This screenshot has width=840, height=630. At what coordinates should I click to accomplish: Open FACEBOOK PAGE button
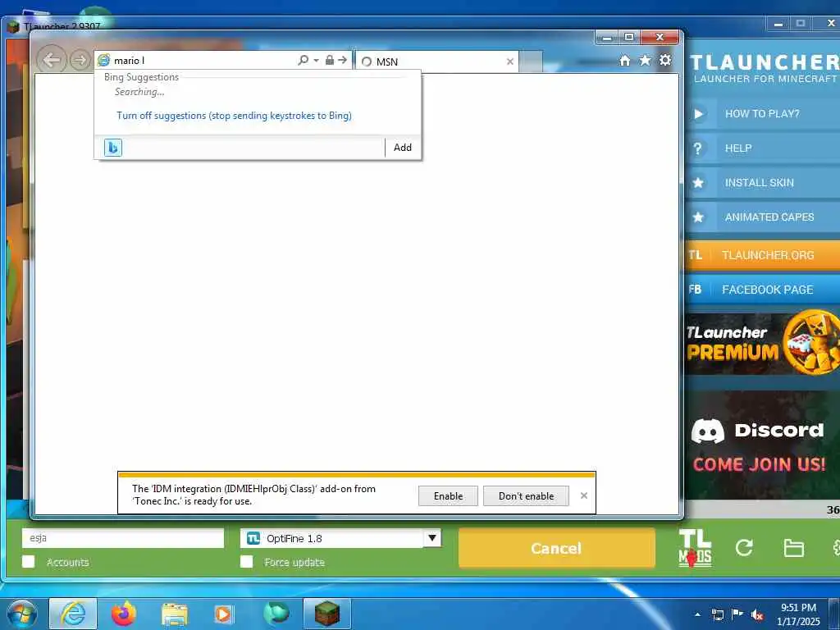pos(762,290)
